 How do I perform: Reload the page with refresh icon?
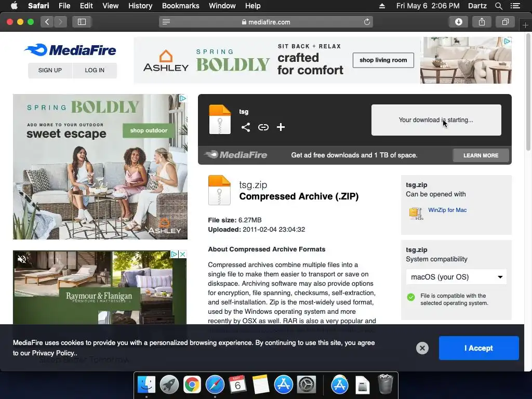click(x=367, y=22)
